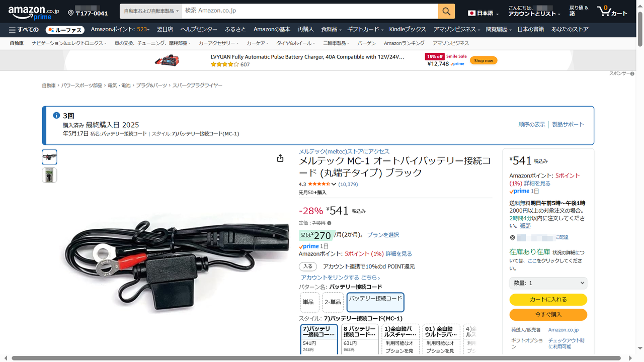Click the Amazon.co.jp prime logo

(x=33, y=12)
